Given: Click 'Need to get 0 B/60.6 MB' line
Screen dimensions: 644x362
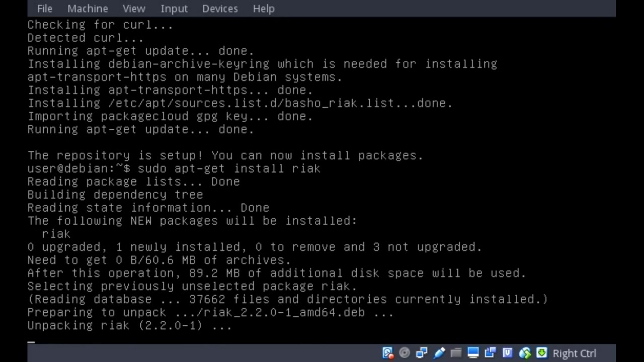Looking at the screenshot, I should click(159, 260).
